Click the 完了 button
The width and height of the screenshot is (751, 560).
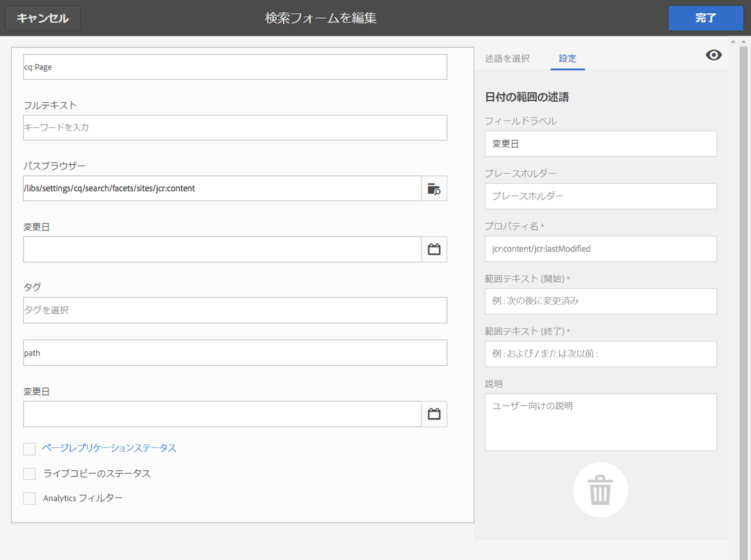click(706, 18)
